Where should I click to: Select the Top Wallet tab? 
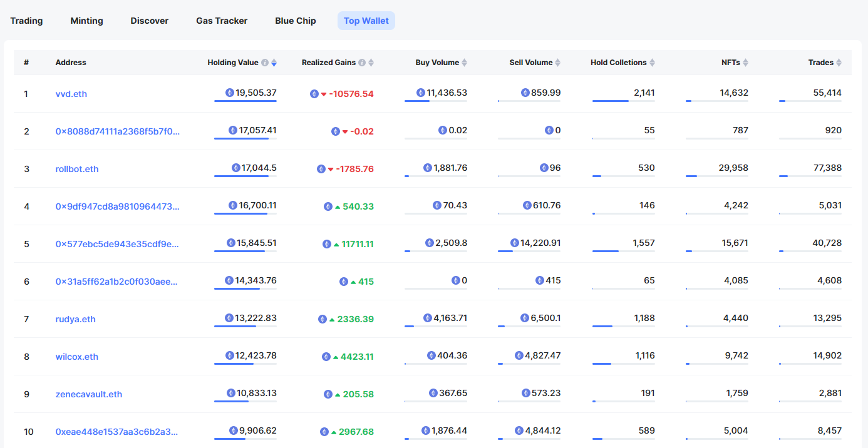[366, 21]
